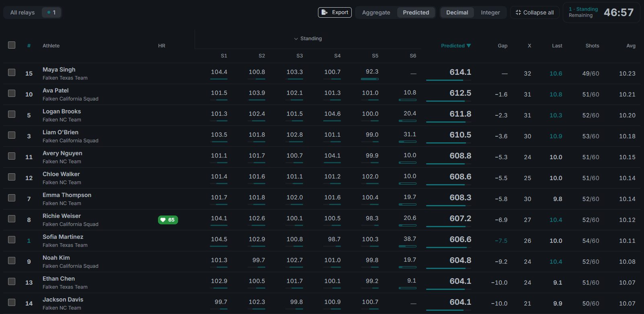Click Noah Kim's S2 score 99.7

(258, 260)
